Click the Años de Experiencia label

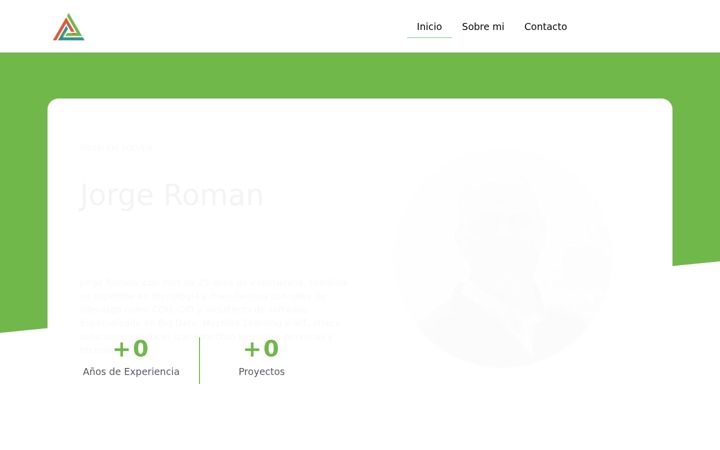coord(131,371)
